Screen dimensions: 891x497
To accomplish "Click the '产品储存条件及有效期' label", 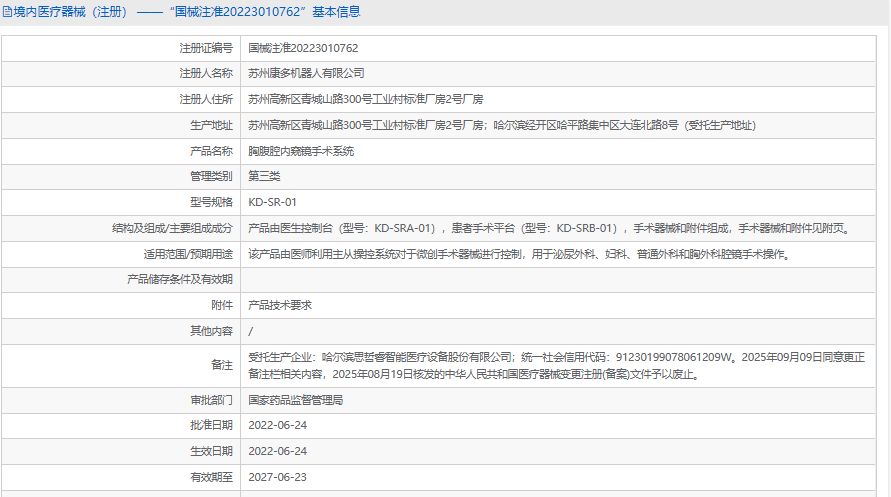I will 180,279.
